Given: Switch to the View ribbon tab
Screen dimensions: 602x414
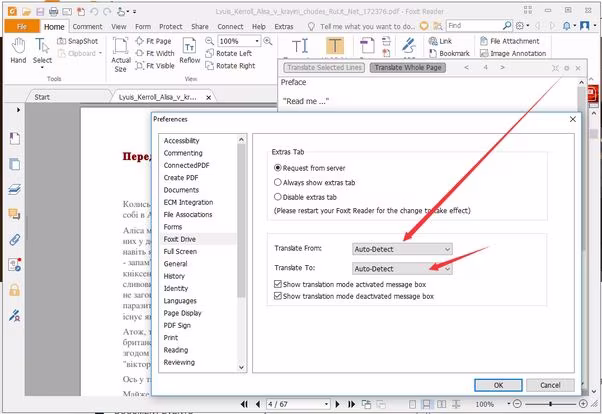Looking at the screenshot, I should tap(119, 26).
